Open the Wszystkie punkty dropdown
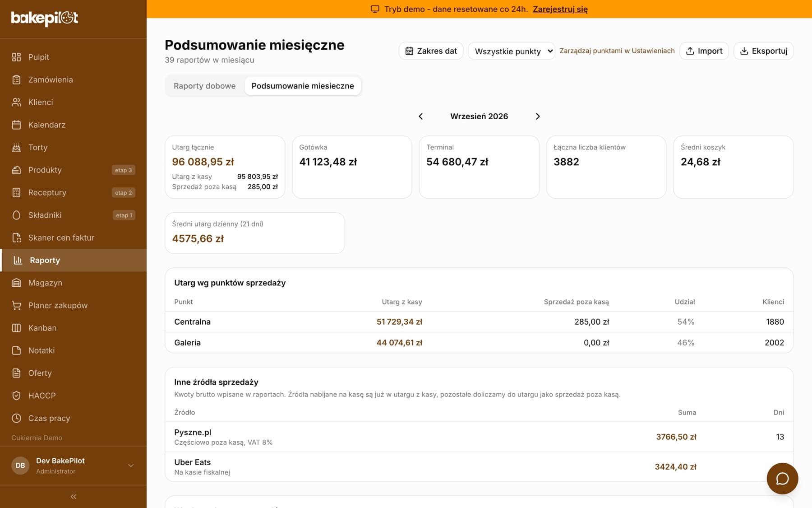The image size is (812, 508). click(512, 51)
